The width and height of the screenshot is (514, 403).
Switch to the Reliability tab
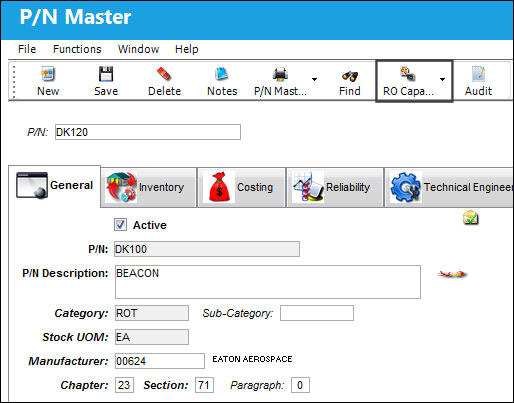(335, 187)
